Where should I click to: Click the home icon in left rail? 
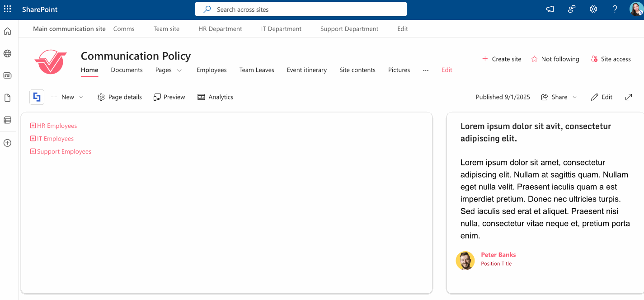click(x=7, y=31)
